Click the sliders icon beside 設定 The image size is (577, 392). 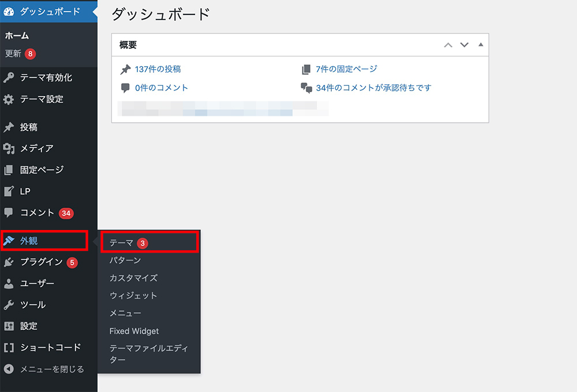[9, 326]
